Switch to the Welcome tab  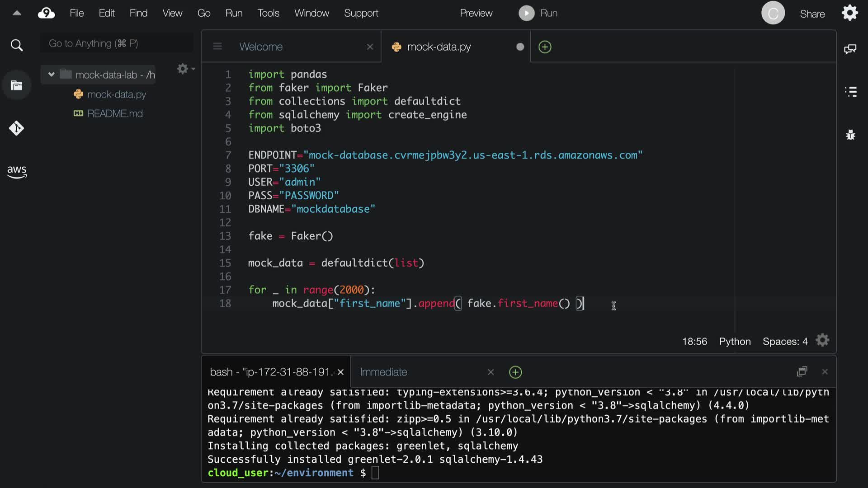click(261, 47)
